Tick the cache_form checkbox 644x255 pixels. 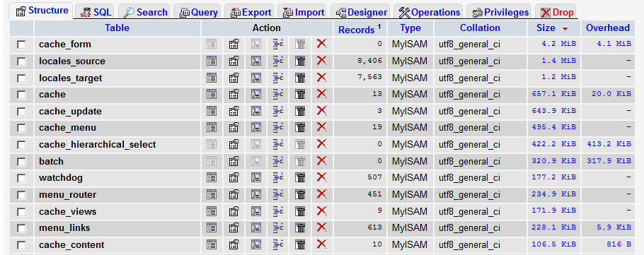(21, 45)
